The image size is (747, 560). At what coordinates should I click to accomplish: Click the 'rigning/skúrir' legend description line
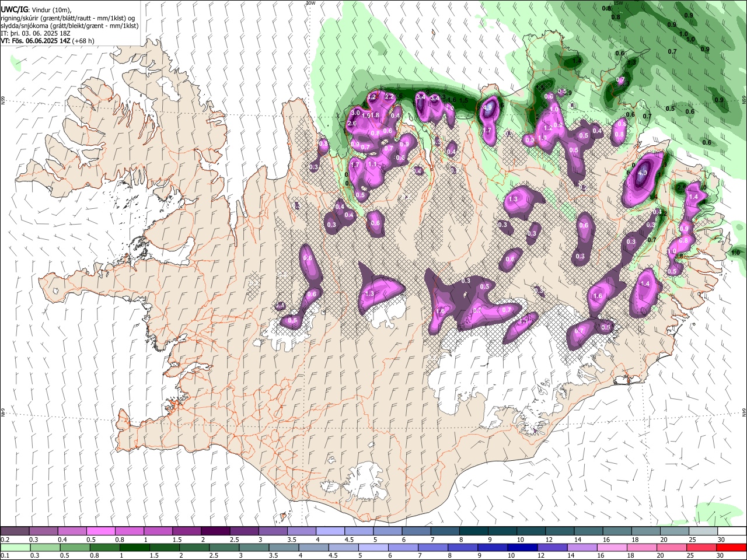(x=68, y=17)
